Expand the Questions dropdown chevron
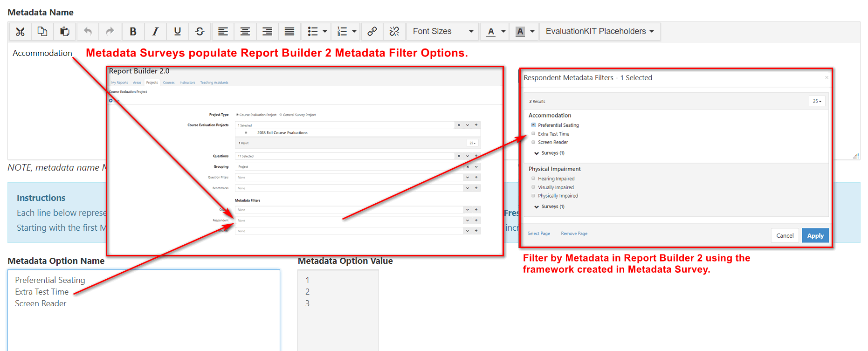This screenshot has width=868, height=351. 468,156
